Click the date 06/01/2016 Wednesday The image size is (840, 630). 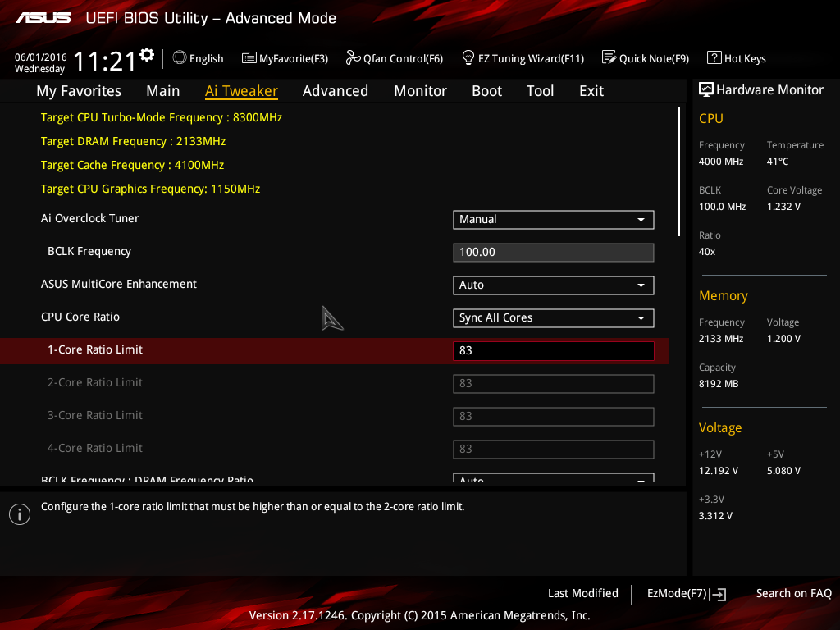coord(41,62)
